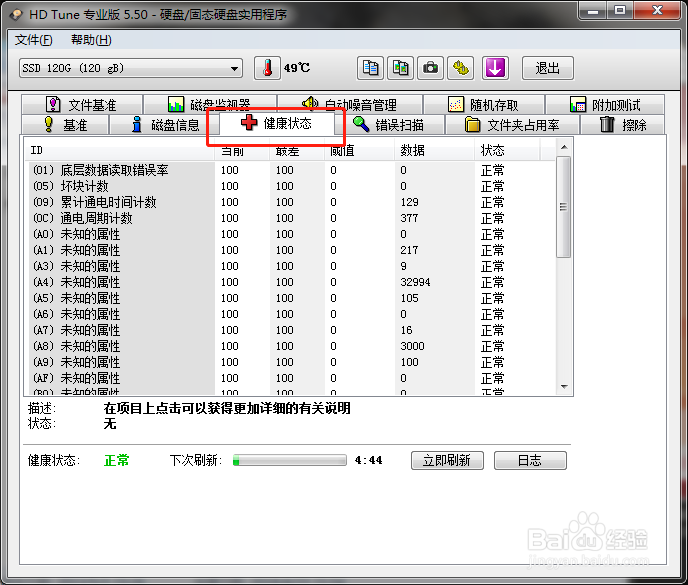Screen dimensions: 688x585
Task: Switch to the 磁盘监视器 tab
Action: tap(210, 104)
